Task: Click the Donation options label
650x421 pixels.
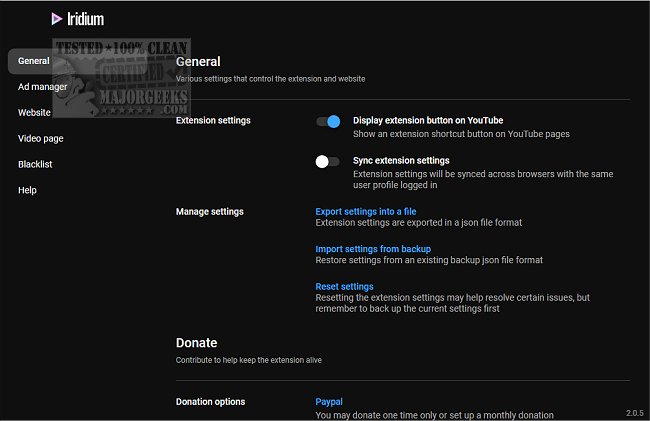Action: click(x=211, y=402)
